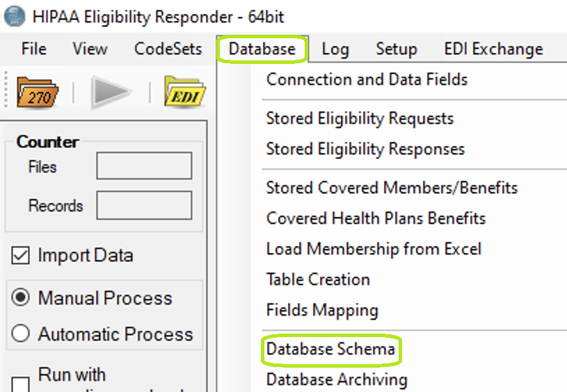The width and height of the screenshot is (567, 392).
Task: Open the View menu
Action: (x=90, y=49)
